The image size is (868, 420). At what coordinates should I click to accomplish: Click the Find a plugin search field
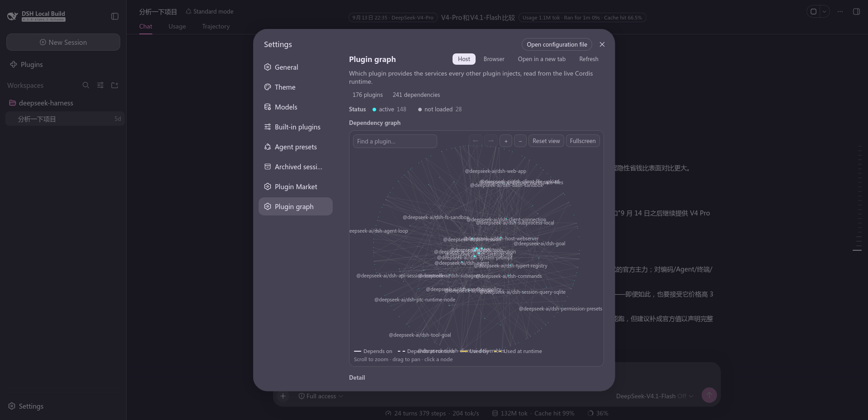(395, 141)
